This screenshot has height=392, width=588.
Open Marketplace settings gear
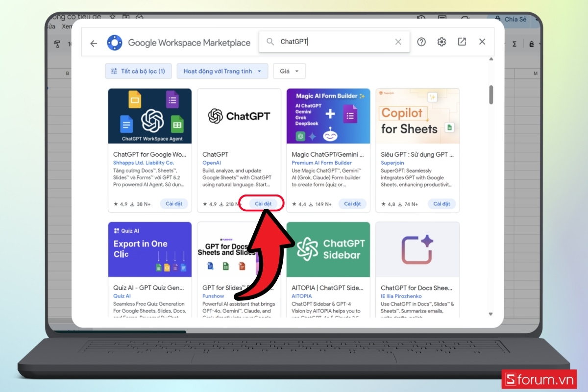coord(441,42)
